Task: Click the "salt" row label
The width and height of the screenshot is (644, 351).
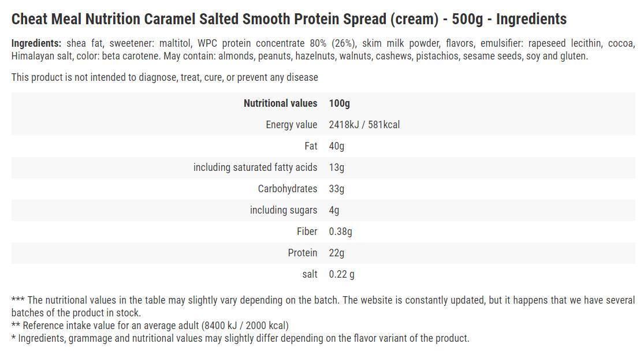Action: coord(310,274)
